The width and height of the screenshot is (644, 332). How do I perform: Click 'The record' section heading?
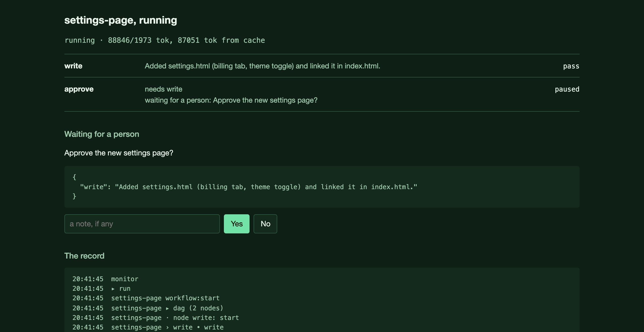(84, 256)
